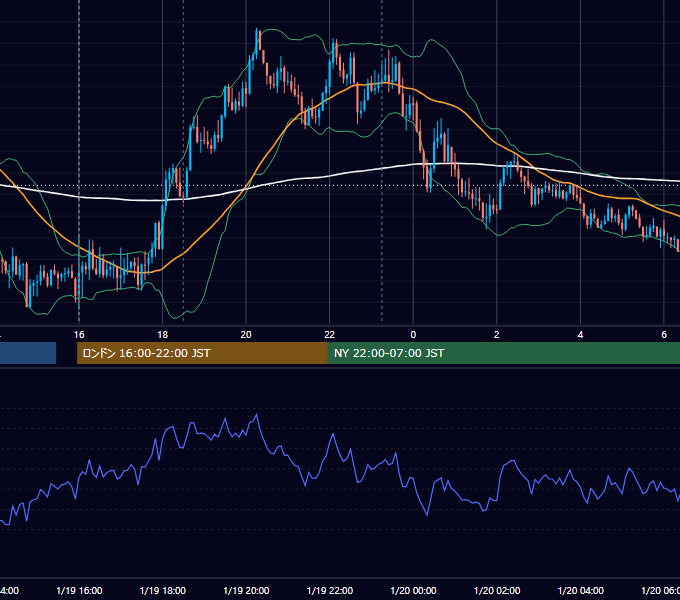
Task: Click the '18' hour label on price chart axis
Action: 163,335
